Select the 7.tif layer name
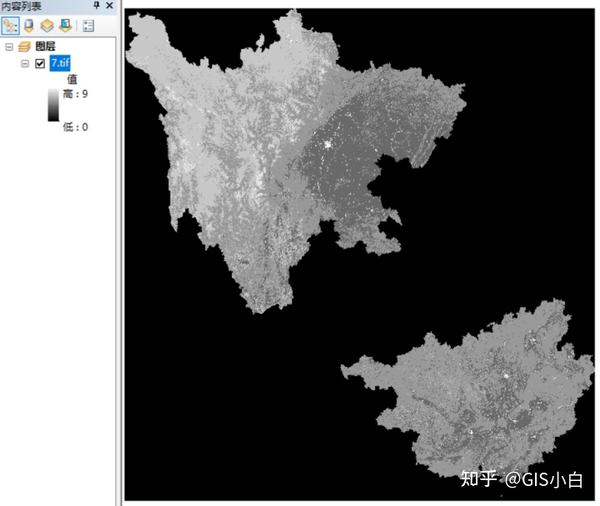 coord(60,63)
